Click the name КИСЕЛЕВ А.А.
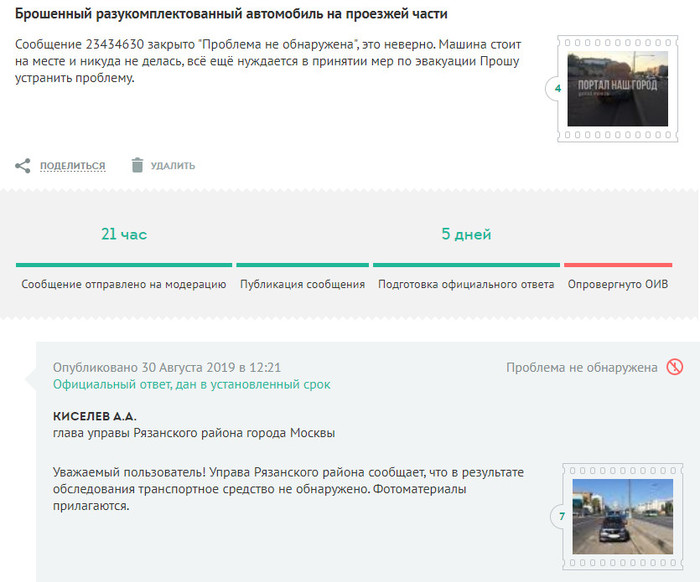 click(x=95, y=416)
